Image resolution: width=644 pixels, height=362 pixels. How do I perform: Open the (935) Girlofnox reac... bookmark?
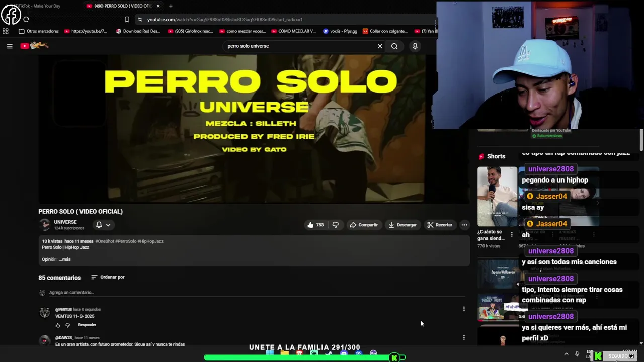[190, 31]
